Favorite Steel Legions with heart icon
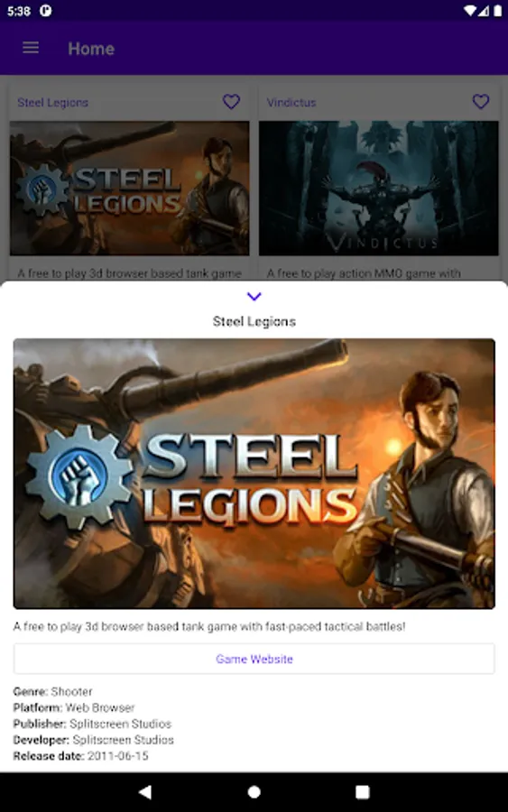The height and width of the screenshot is (812, 508). click(231, 101)
